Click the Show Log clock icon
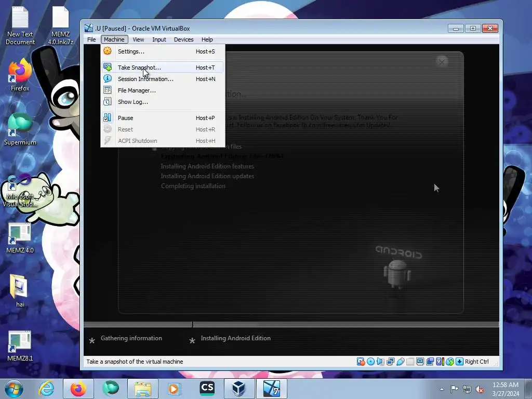532x399 pixels. pos(108,101)
